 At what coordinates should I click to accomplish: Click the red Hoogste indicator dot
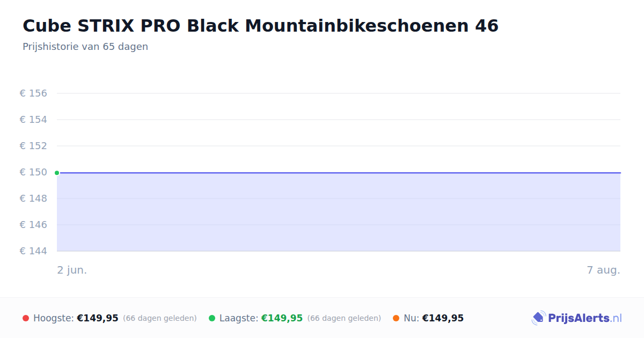pos(26,318)
